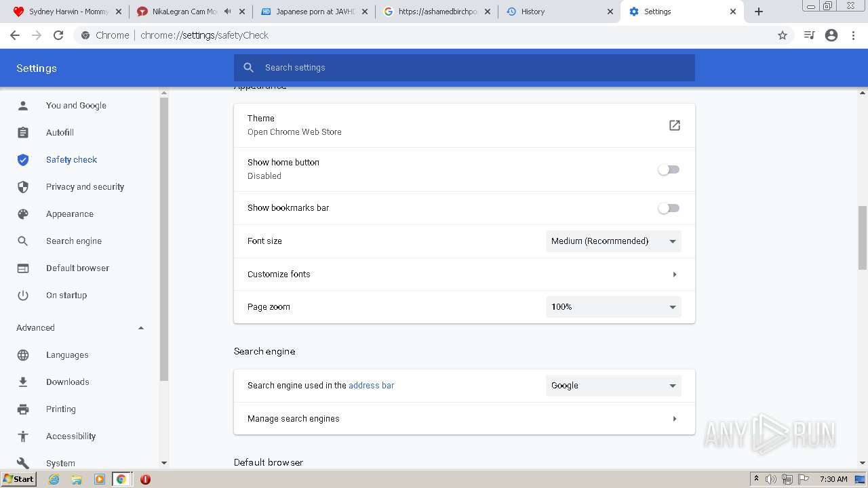The width and height of the screenshot is (868, 488).
Task: Open the media control icon in toolbar
Action: 809,35
